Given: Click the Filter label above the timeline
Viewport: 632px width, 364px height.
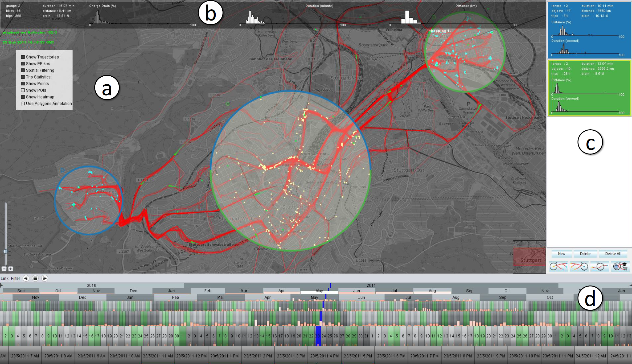Looking at the screenshot, I should point(15,278).
